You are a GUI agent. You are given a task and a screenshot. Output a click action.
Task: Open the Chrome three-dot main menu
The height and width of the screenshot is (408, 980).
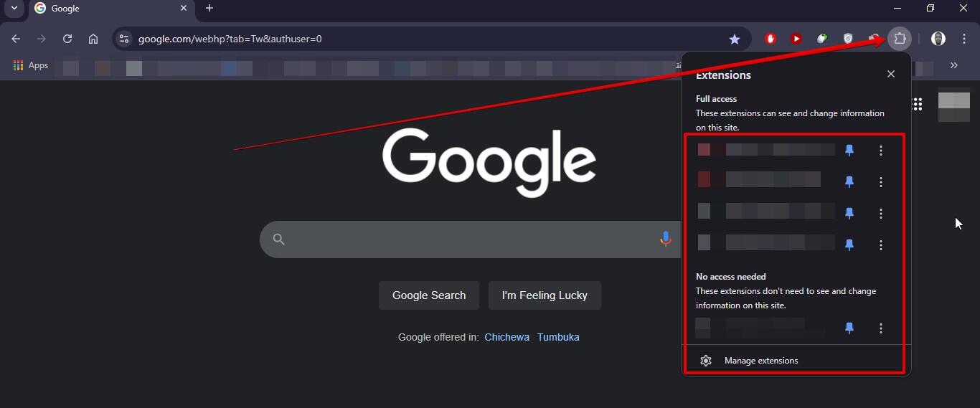(964, 39)
